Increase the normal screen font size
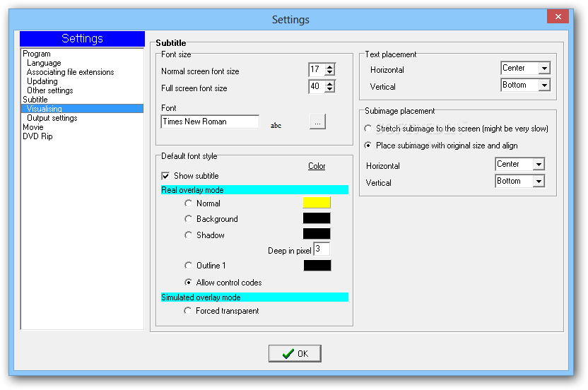588x390 pixels. tap(329, 66)
